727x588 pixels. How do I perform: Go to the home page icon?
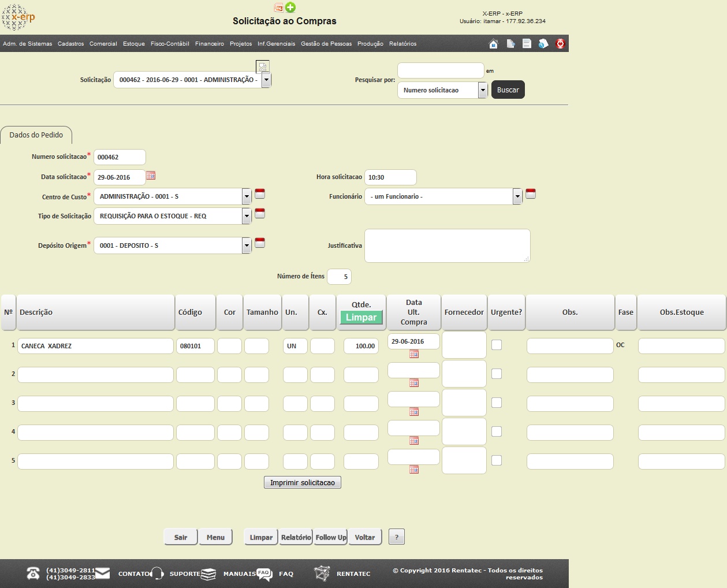click(494, 43)
